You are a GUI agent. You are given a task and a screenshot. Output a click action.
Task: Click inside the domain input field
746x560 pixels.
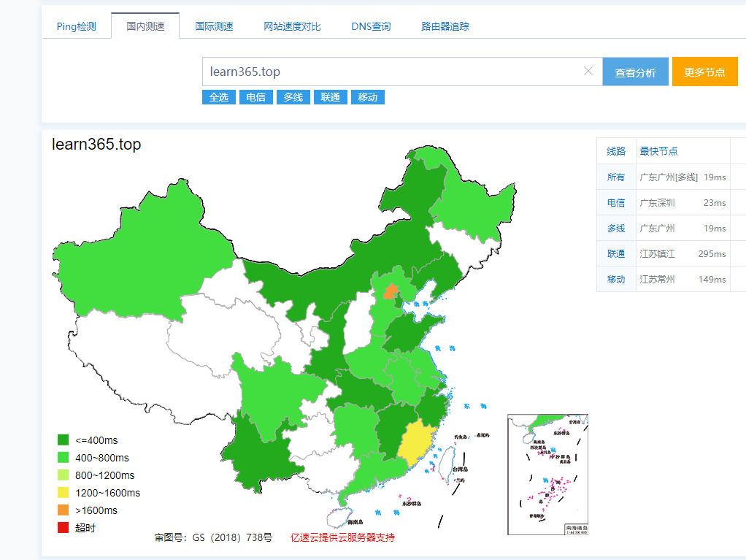tap(387, 72)
